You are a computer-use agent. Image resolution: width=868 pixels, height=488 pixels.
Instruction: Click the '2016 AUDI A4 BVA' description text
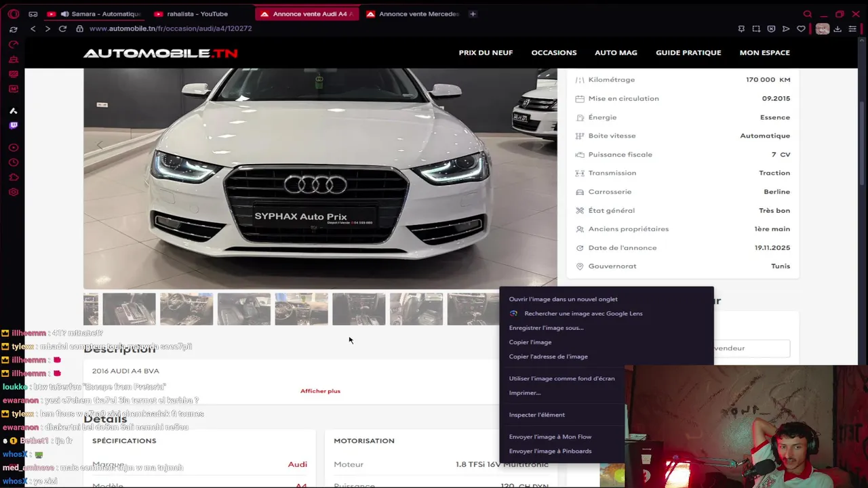coord(125,371)
